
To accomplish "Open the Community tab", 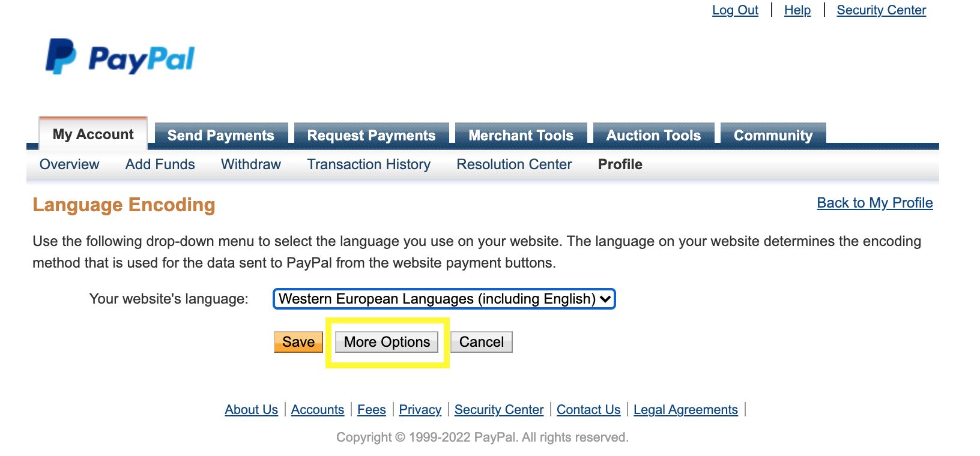I will (773, 135).
